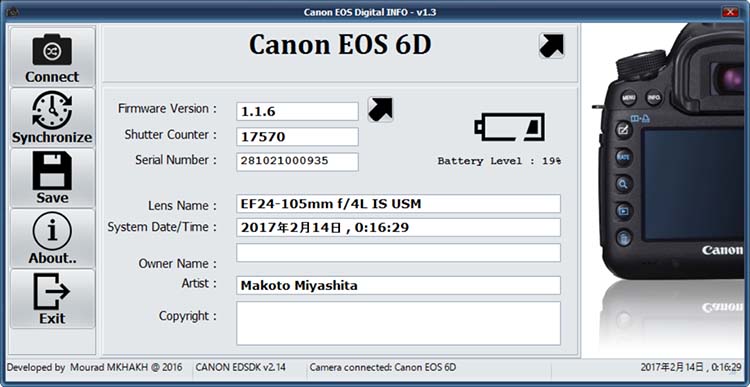Select the Shutter Counter field 17570
The width and height of the screenshot is (750, 387).
[x=297, y=137]
